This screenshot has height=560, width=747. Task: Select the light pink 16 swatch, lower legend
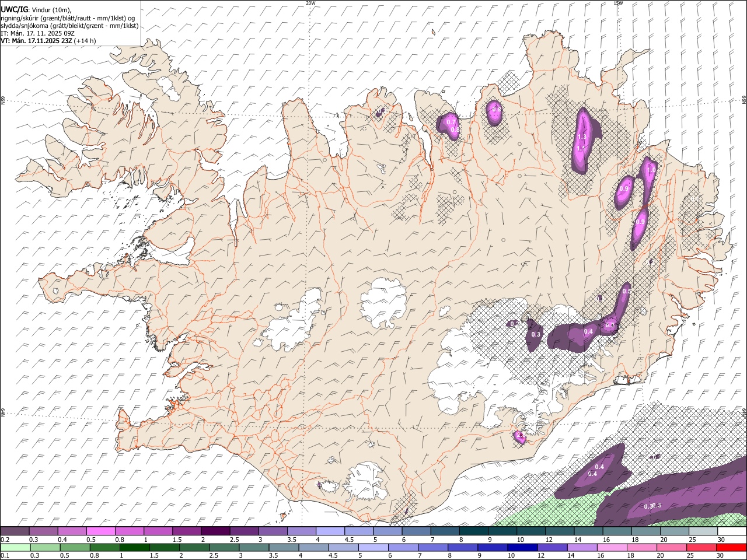click(611, 547)
